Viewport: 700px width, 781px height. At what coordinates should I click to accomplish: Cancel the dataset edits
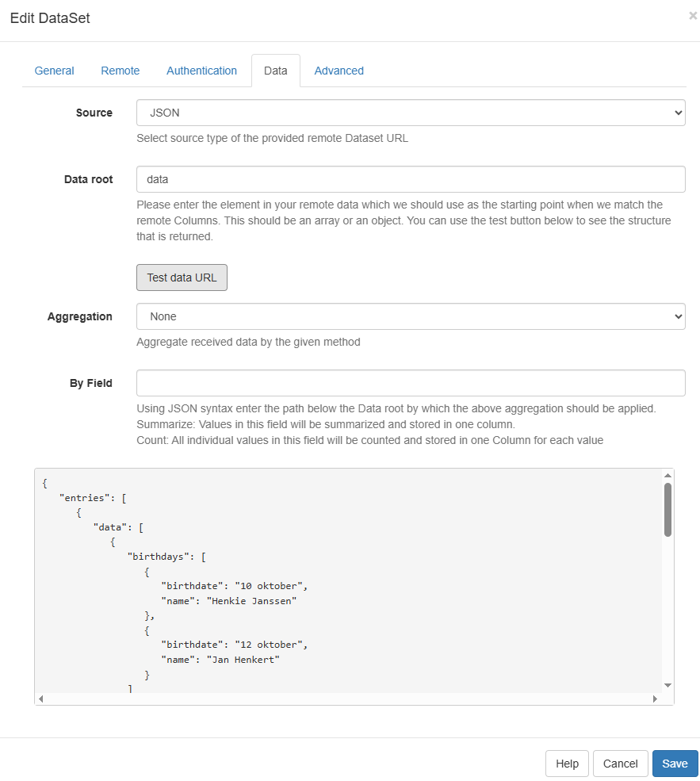click(x=620, y=764)
